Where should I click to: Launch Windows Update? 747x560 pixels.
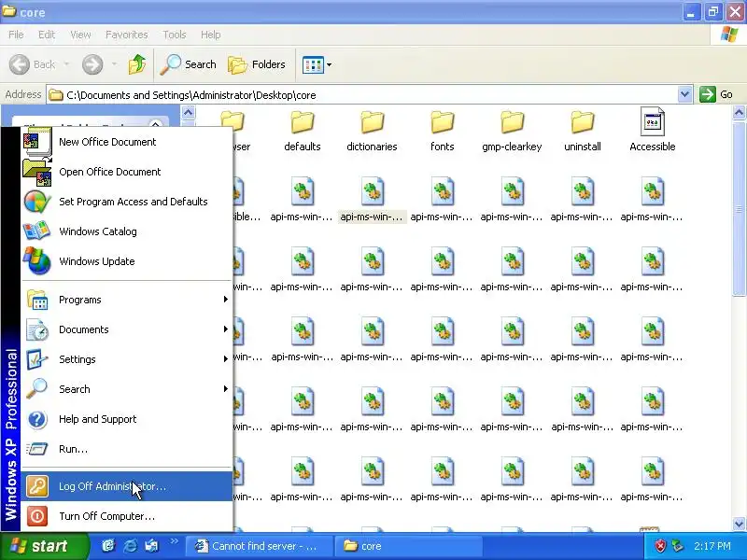(127, 261)
